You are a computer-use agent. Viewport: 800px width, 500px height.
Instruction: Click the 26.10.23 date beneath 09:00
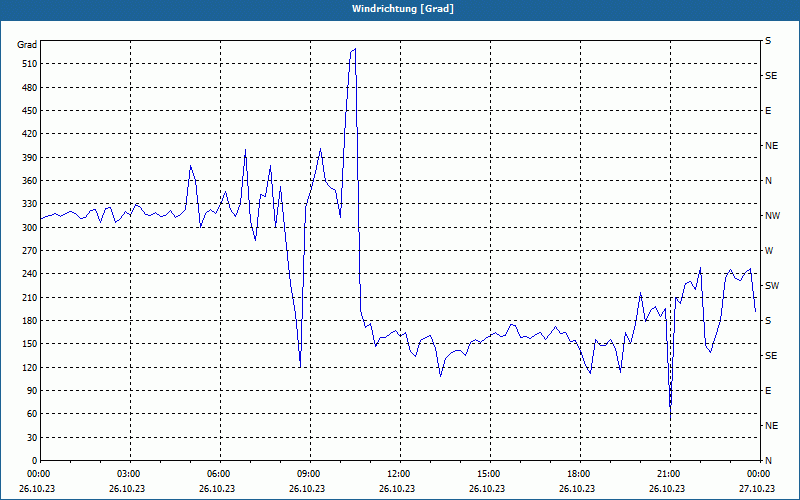click(307, 489)
